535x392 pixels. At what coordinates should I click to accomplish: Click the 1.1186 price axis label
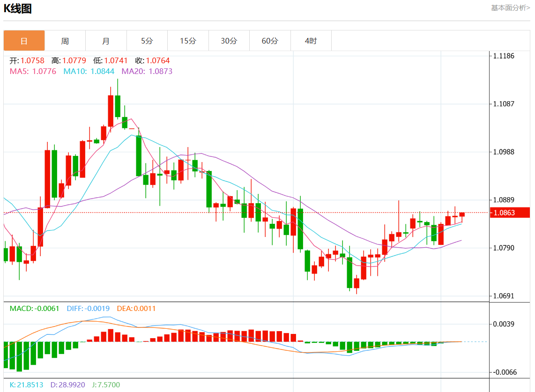(504, 56)
